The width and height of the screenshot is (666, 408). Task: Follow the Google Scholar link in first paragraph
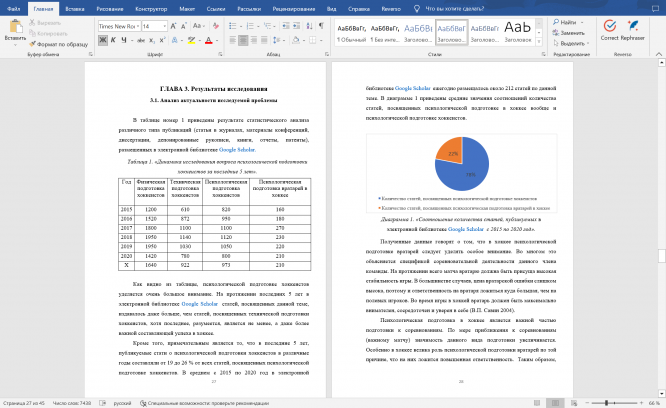click(x=237, y=150)
